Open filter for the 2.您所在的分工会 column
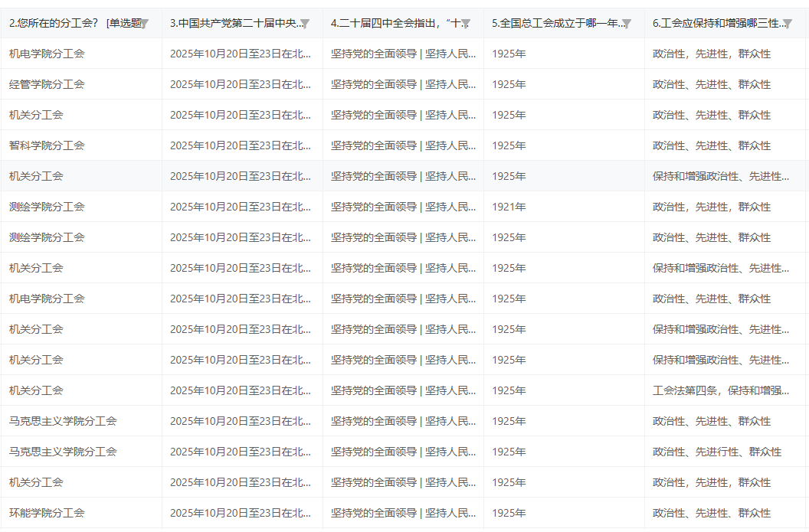 144,24
